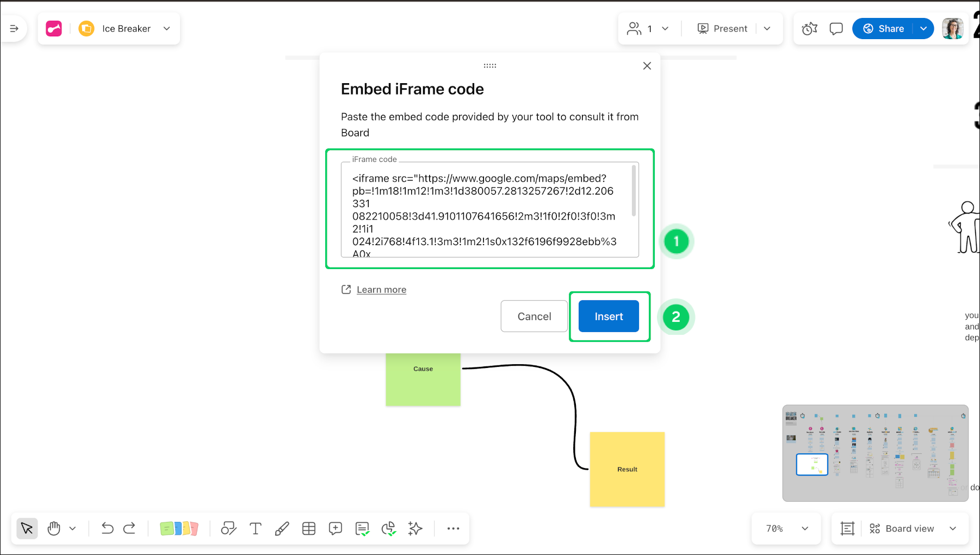980x555 pixels.
Task: Insert a table from the toolbar
Action: point(309,528)
